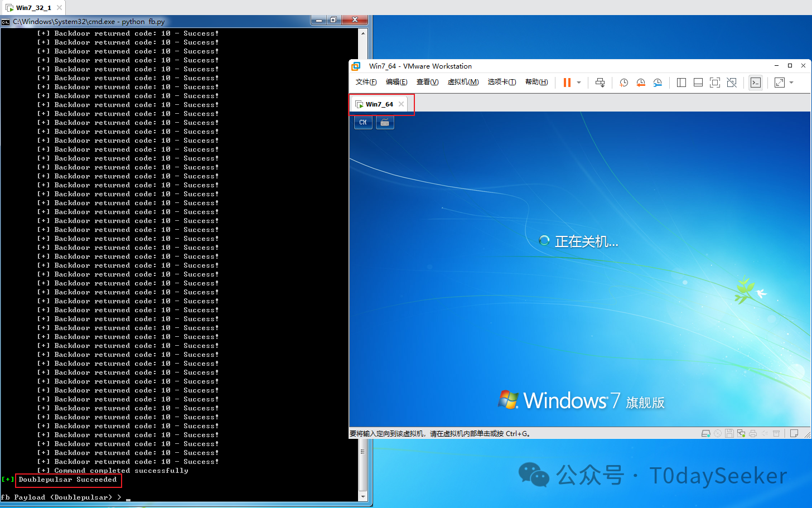Image resolution: width=812 pixels, height=508 pixels.
Task: Send Ctrl+Alt+Del to the virtual machine
Action: 600,83
